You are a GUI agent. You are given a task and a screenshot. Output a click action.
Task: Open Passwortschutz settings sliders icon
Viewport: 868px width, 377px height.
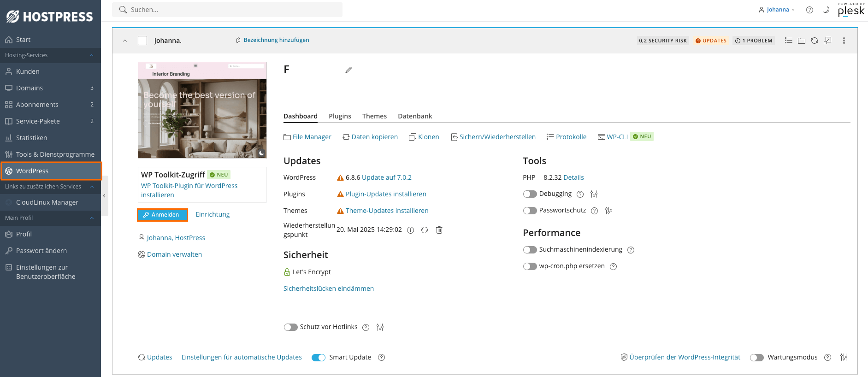click(608, 211)
